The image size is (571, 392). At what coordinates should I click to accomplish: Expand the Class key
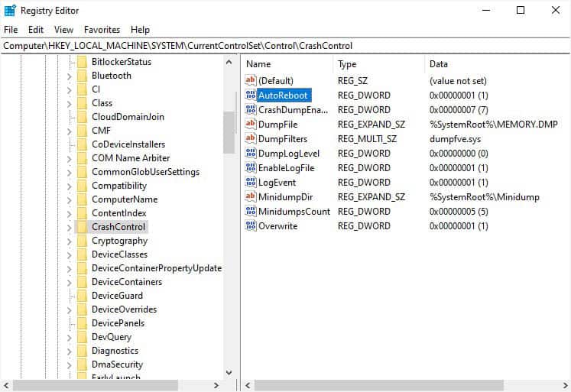click(70, 104)
